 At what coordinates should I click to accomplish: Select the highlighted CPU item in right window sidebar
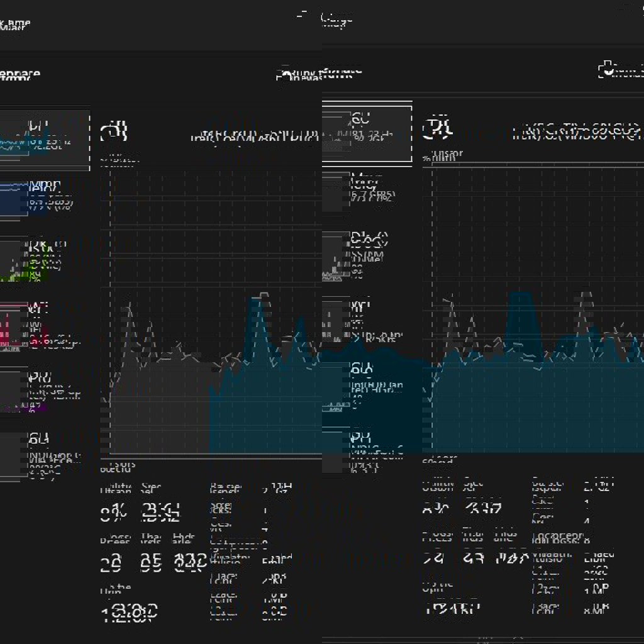367,132
